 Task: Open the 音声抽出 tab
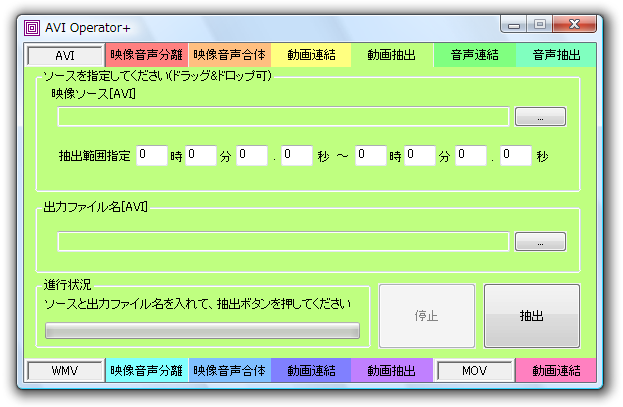pos(556,55)
